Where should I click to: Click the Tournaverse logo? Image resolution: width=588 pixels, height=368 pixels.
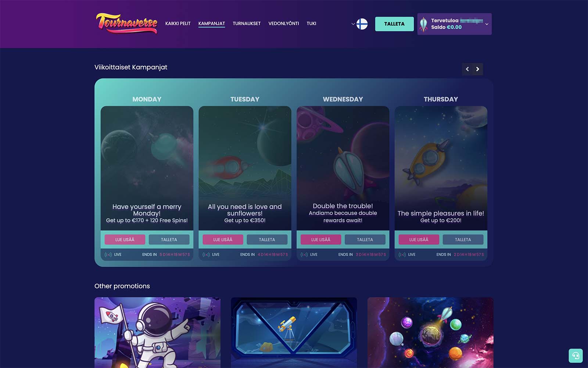click(x=127, y=23)
